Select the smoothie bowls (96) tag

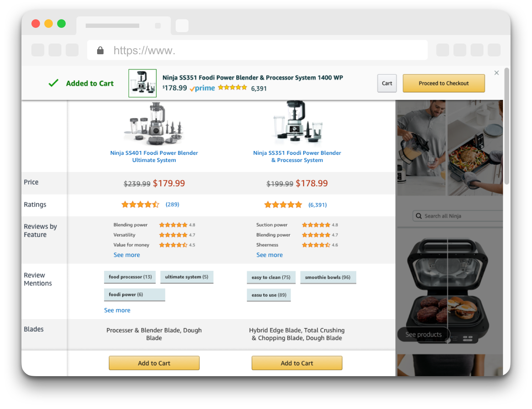(328, 277)
